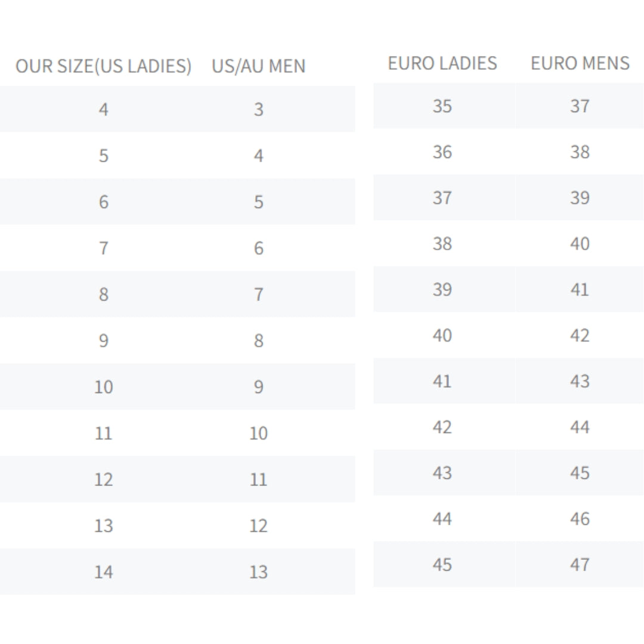The width and height of the screenshot is (644, 644).
Task: Click the US/AU MEN column header
Action: coord(258,66)
